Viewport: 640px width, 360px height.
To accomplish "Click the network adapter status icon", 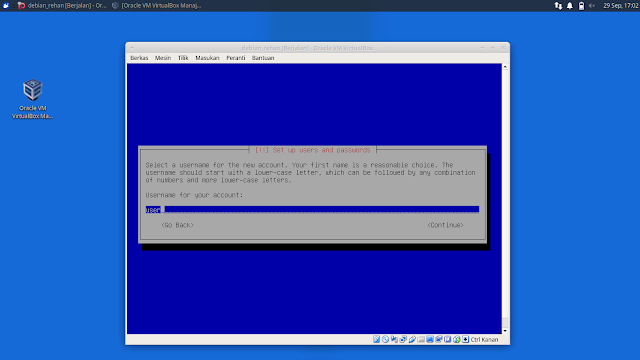I will pyautogui.click(x=403, y=339).
